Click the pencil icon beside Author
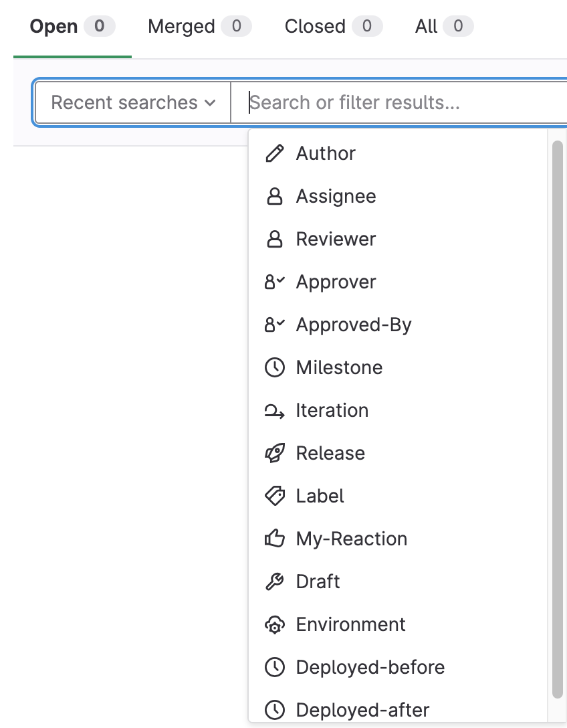Image resolution: width=567 pixels, height=728 pixels. click(274, 154)
